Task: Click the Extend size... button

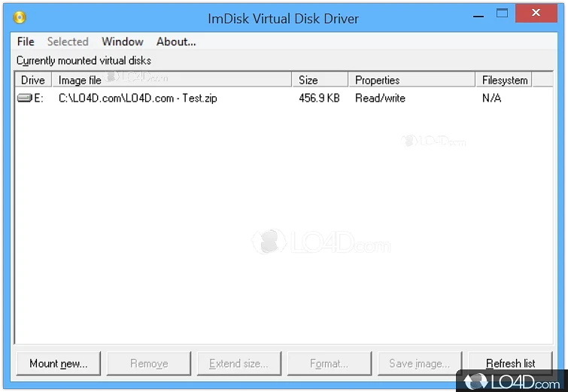Action: (239, 363)
